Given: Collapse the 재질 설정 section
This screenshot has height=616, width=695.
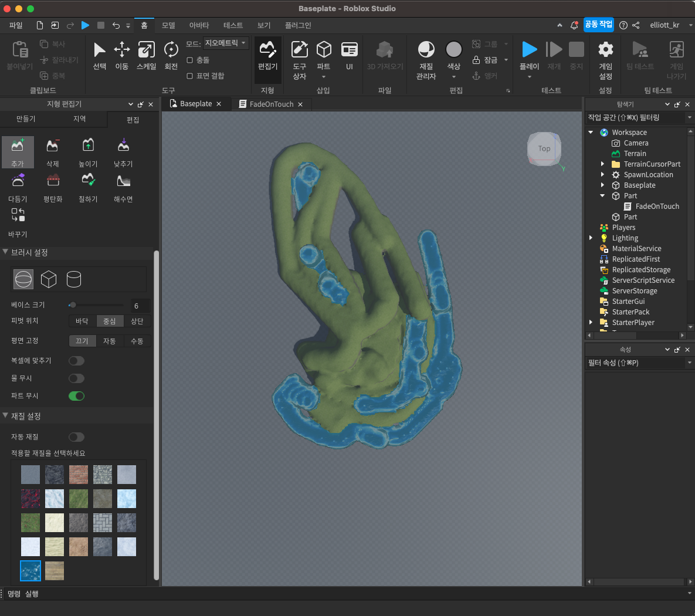Looking at the screenshot, I should point(5,415).
